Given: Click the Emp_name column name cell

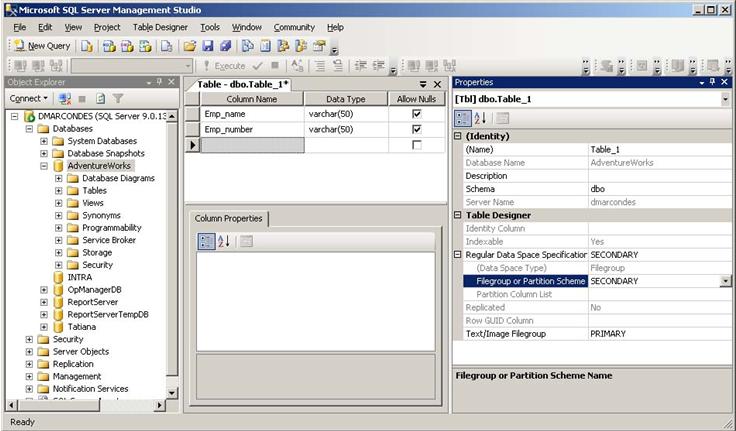Looking at the screenshot, I should click(251, 114).
